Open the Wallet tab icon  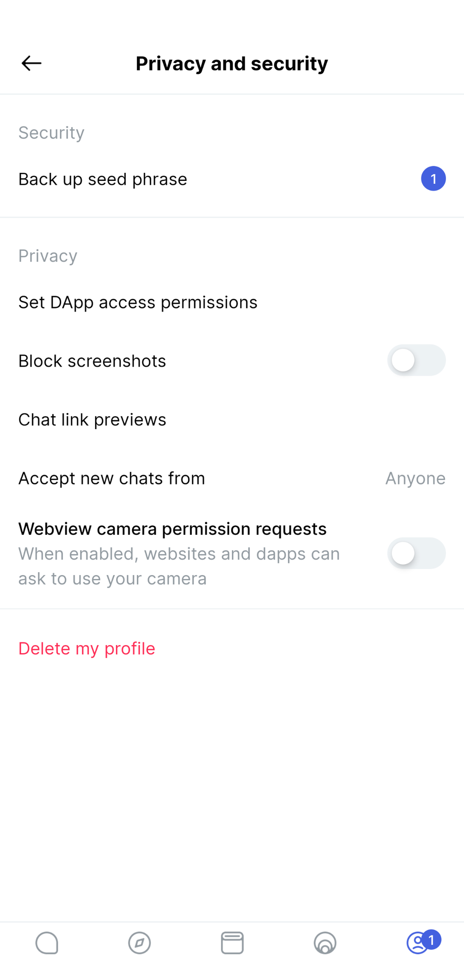tap(232, 943)
